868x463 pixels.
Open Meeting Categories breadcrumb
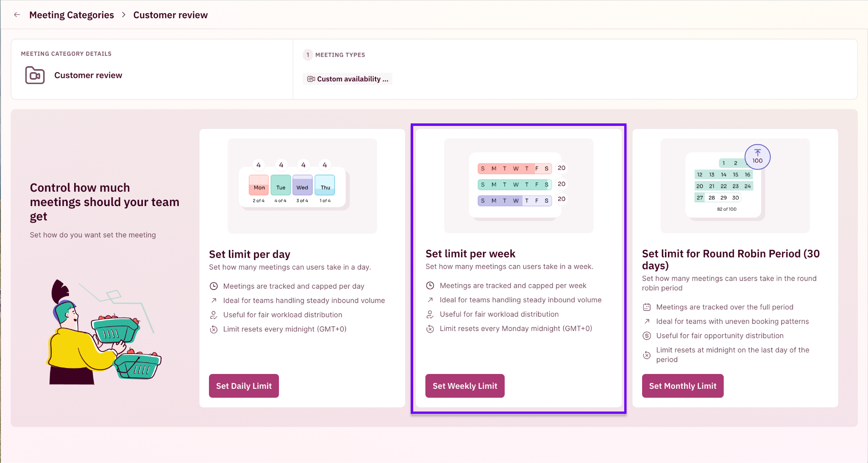pyautogui.click(x=72, y=15)
